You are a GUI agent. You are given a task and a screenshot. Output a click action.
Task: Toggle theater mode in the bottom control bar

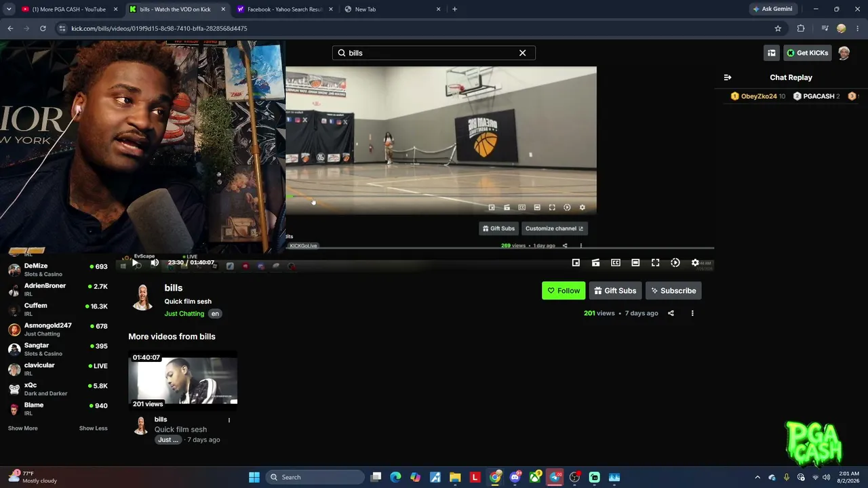point(635,263)
